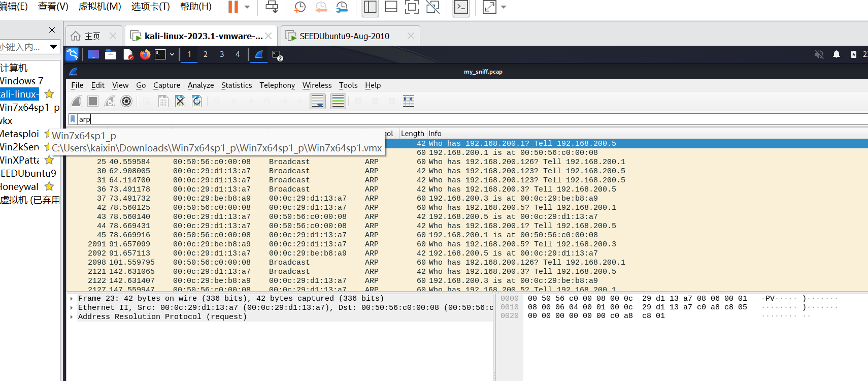Screen dimensions: 868x381
Task: Enter full screen mode icon in VMware toolbar
Action: click(412, 7)
